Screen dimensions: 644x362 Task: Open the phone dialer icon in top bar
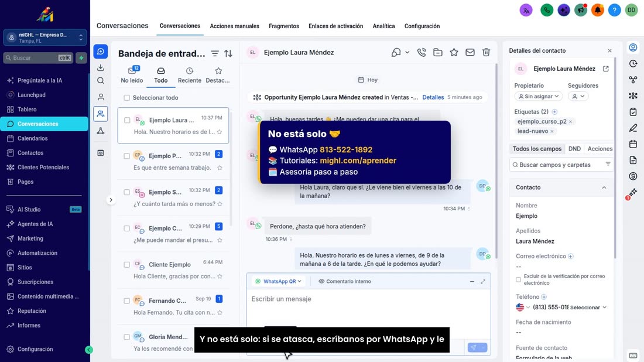547,10
